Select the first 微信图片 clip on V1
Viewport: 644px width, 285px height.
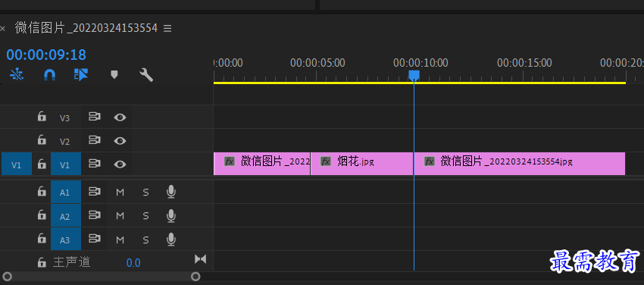point(261,164)
